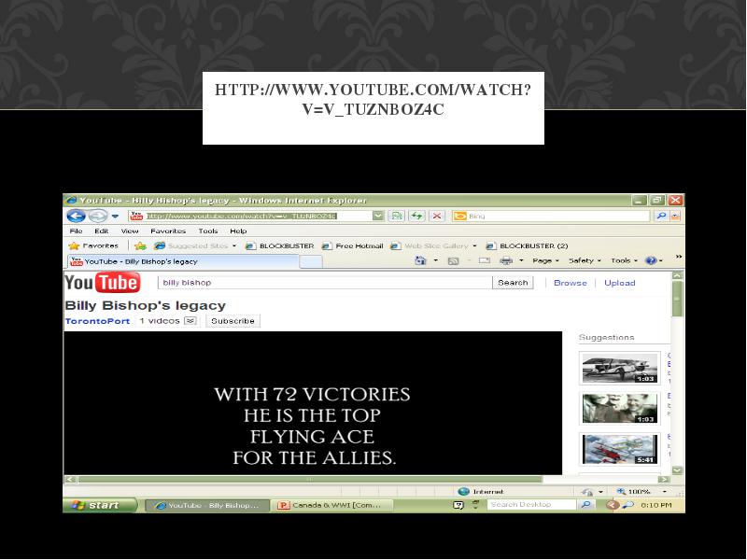Expand the Home button dropdown arrow

(x=435, y=260)
